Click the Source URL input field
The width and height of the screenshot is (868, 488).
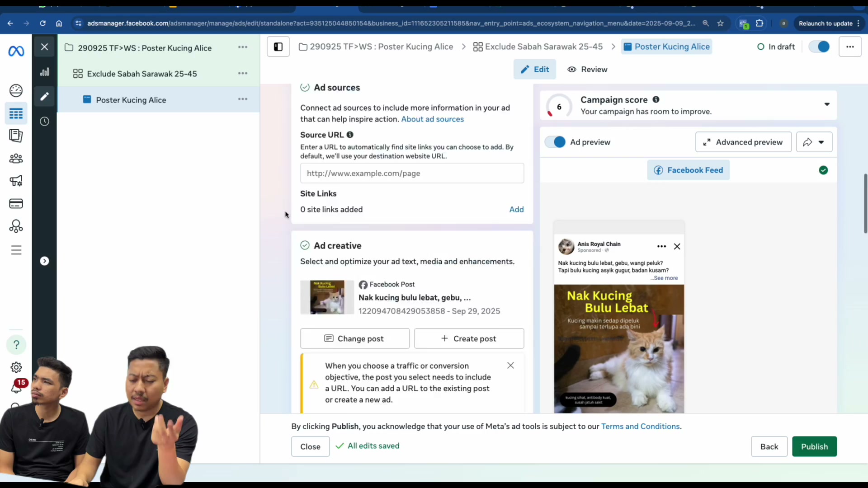coord(412,173)
